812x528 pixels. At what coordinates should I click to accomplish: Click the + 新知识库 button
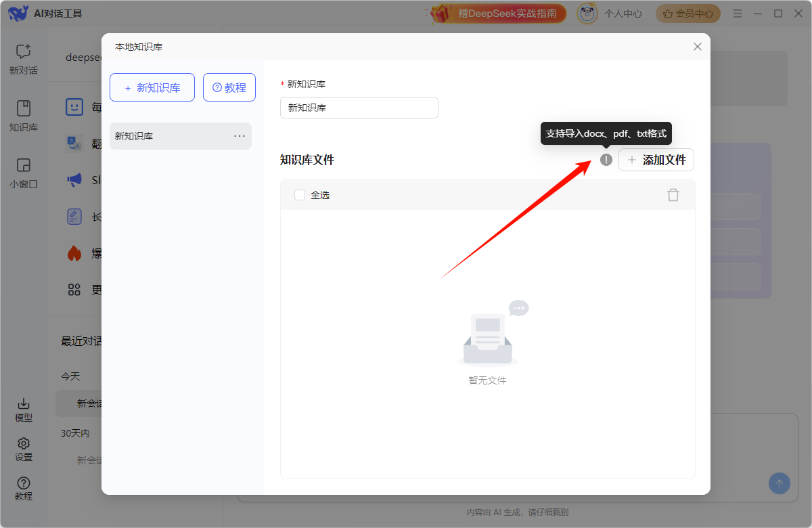click(x=152, y=87)
